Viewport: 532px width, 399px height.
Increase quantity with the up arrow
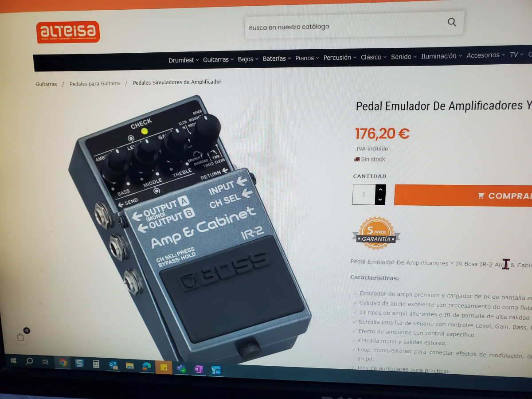pyautogui.click(x=380, y=189)
